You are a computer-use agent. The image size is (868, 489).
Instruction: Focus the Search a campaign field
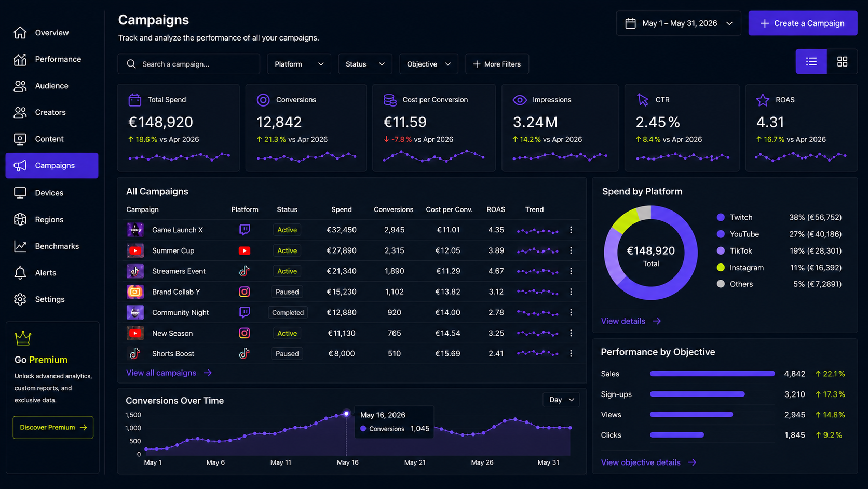click(x=188, y=64)
